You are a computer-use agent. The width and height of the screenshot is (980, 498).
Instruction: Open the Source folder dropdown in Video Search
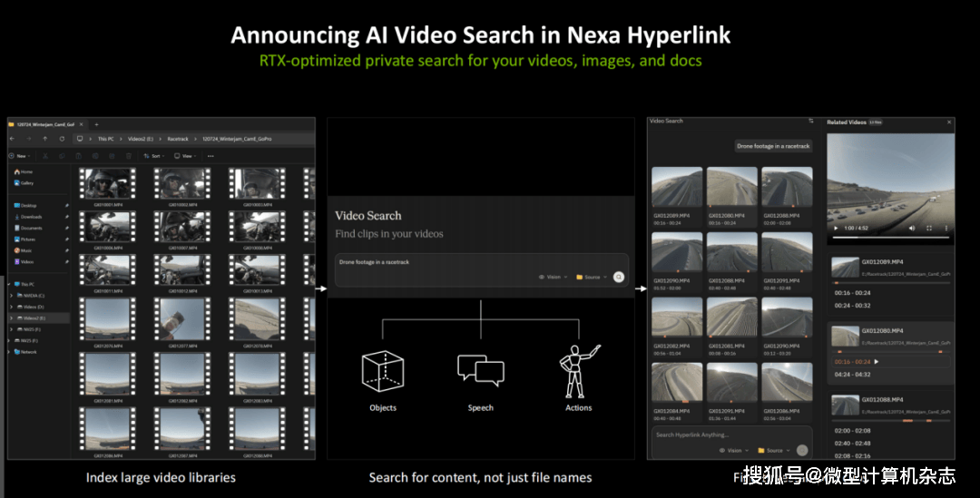[591, 277]
